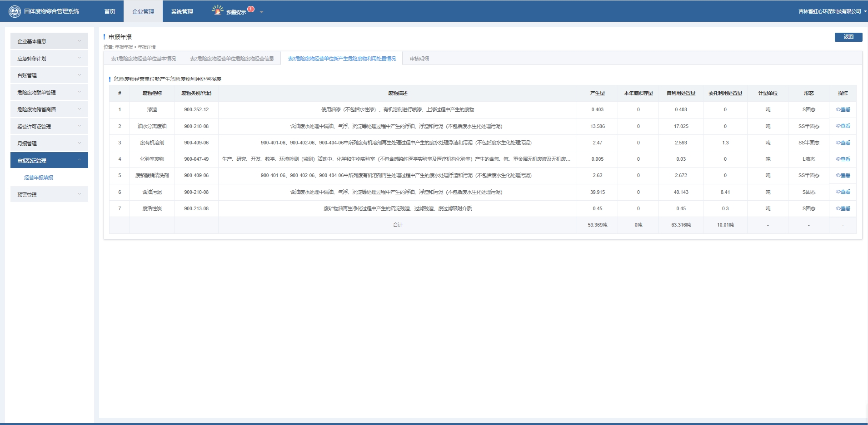Click waste code 900-213-08 cell

coord(196,208)
